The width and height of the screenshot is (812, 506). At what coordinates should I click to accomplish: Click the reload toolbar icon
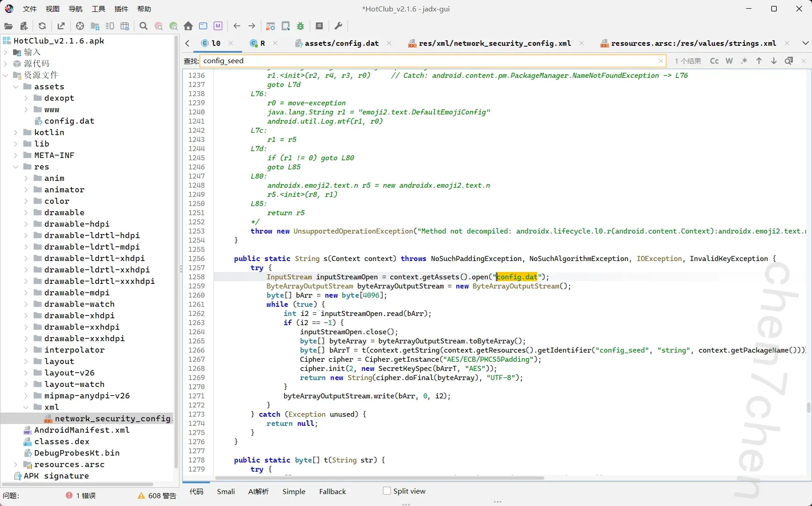click(42, 26)
